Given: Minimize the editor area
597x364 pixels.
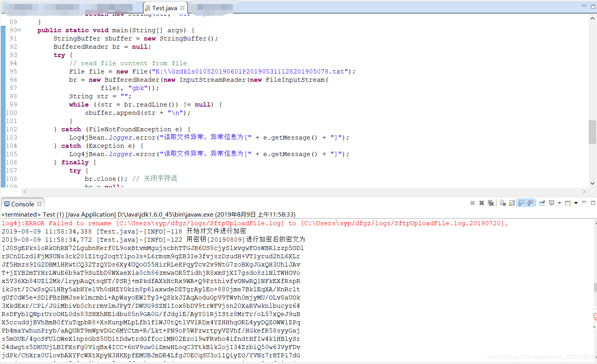Looking at the screenshot, I should (584, 6).
